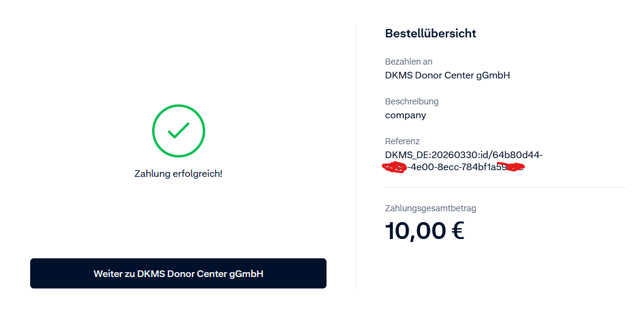Click the red scribble at reference line end
This screenshot has width=644, height=309.
point(511,167)
